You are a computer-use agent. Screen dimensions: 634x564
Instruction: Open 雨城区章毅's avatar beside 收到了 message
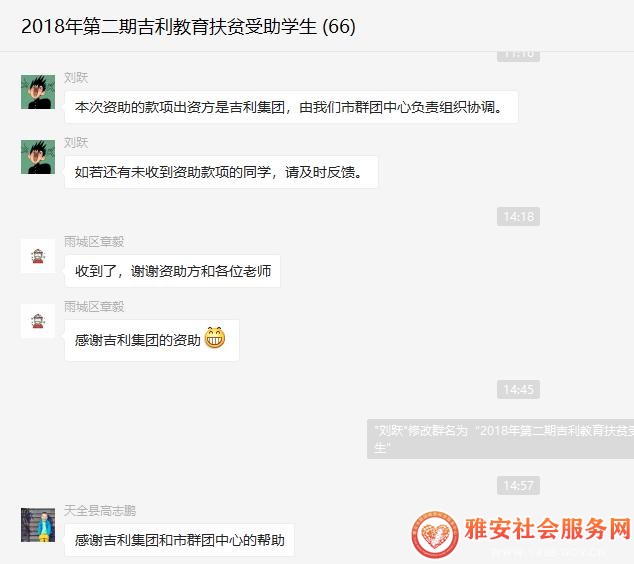tap(38, 256)
